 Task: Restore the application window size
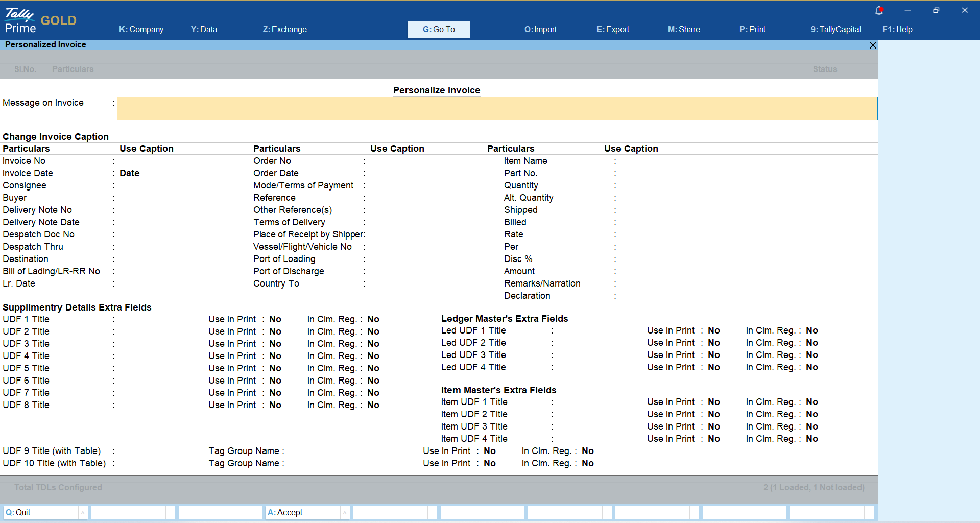point(936,10)
